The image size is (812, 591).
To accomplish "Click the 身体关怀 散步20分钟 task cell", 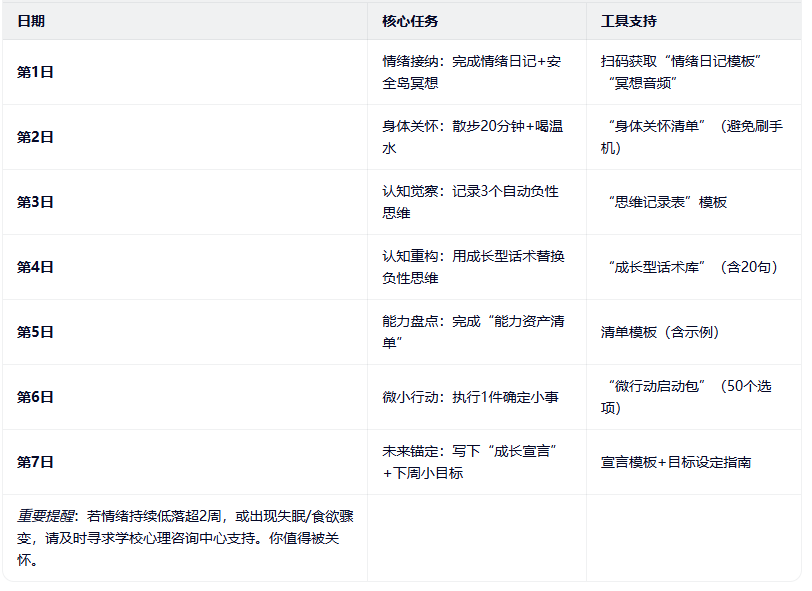I will click(x=472, y=137).
